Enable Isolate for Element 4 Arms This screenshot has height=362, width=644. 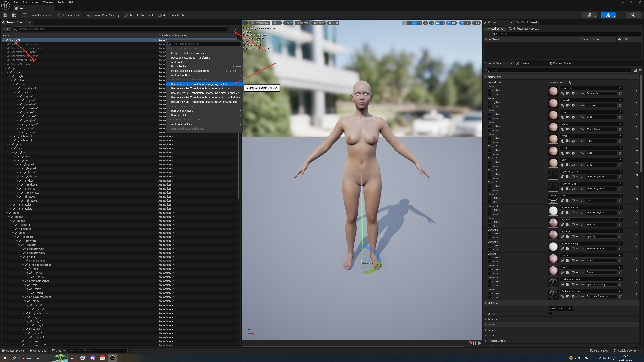(x=490, y=142)
